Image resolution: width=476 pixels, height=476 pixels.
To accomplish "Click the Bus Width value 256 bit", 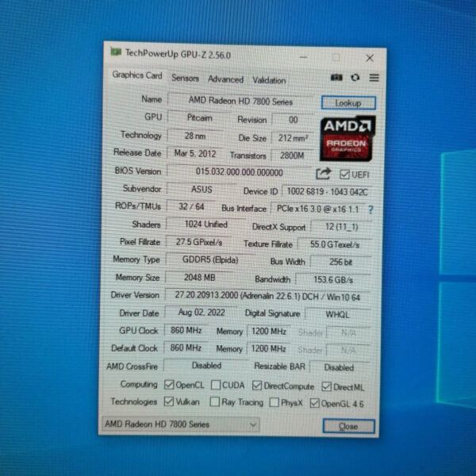I will [340, 262].
